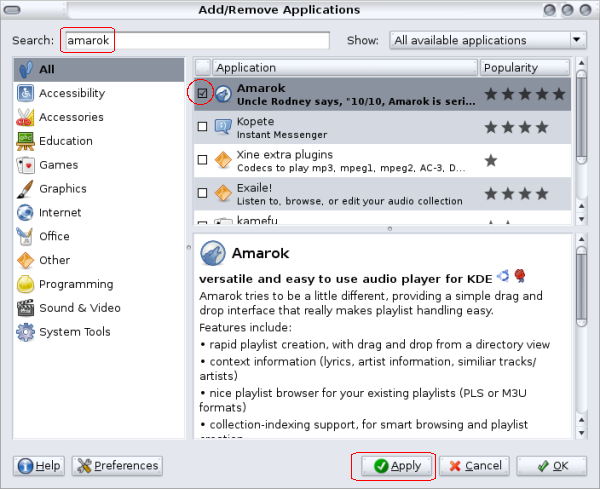Open Help
The width and height of the screenshot is (600, 489).
point(39,466)
